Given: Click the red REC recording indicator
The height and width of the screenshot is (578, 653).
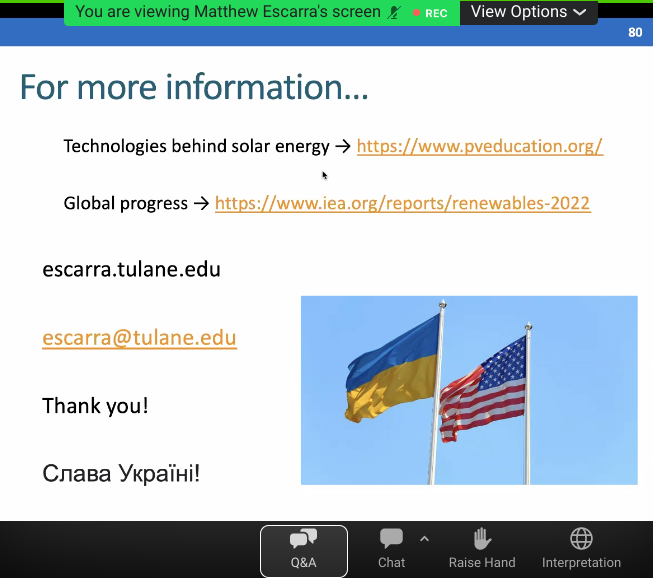Looking at the screenshot, I should (430, 13).
